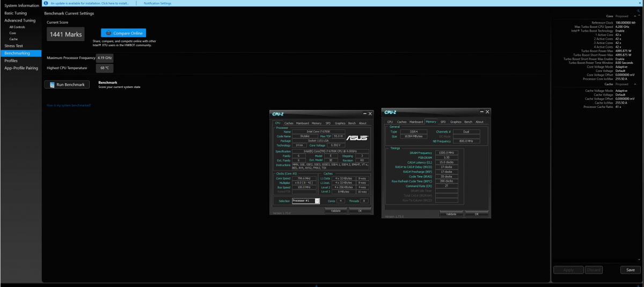Viewport: 644px width, 287px height.
Task: Open 'How is my system benchmarked?' link
Action: 69,105
